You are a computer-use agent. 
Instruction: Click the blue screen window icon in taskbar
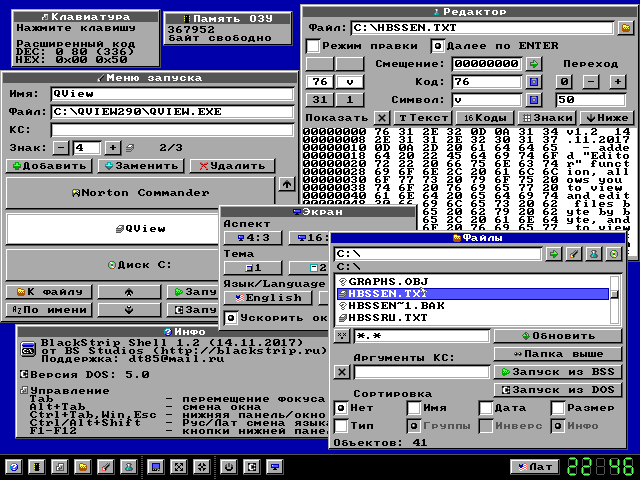click(x=156, y=467)
